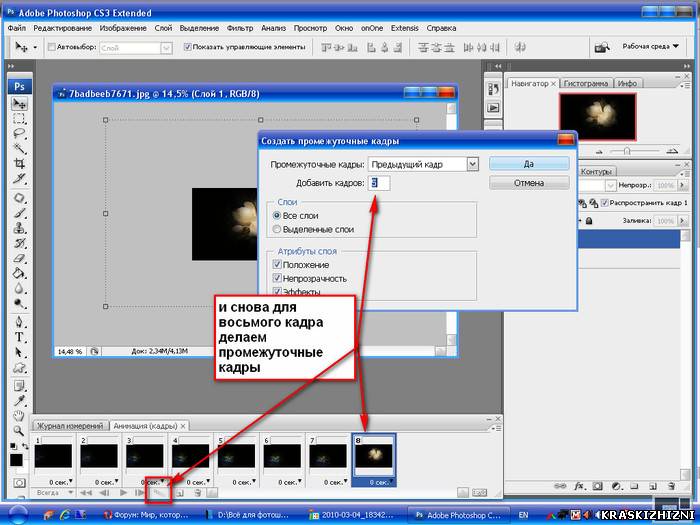Select the History Brush tool
Screen dimensions: 700x525
19,243
